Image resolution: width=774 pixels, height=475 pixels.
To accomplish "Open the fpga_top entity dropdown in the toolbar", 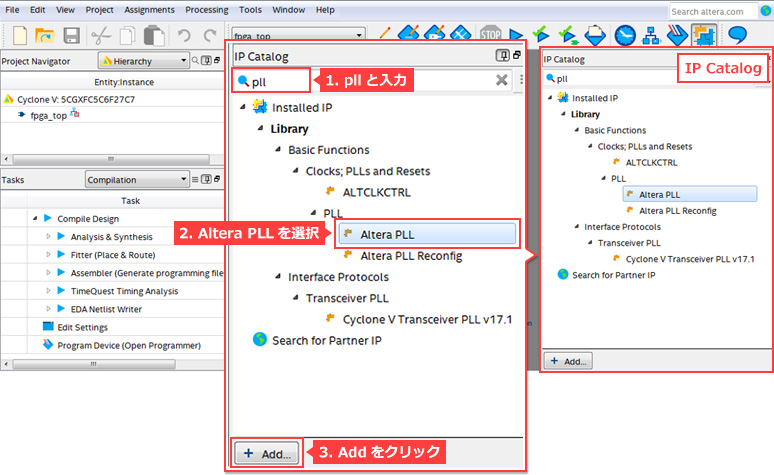I will pyautogui.click(x=298, y=35).
